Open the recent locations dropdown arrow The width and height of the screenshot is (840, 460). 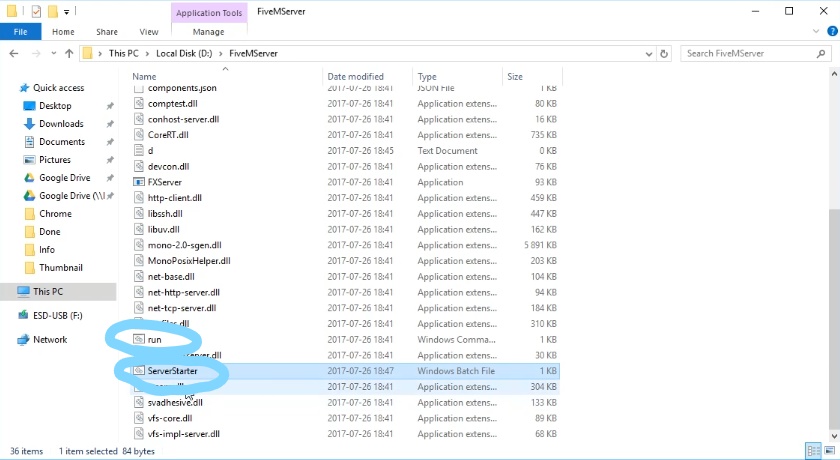point(54,53)
